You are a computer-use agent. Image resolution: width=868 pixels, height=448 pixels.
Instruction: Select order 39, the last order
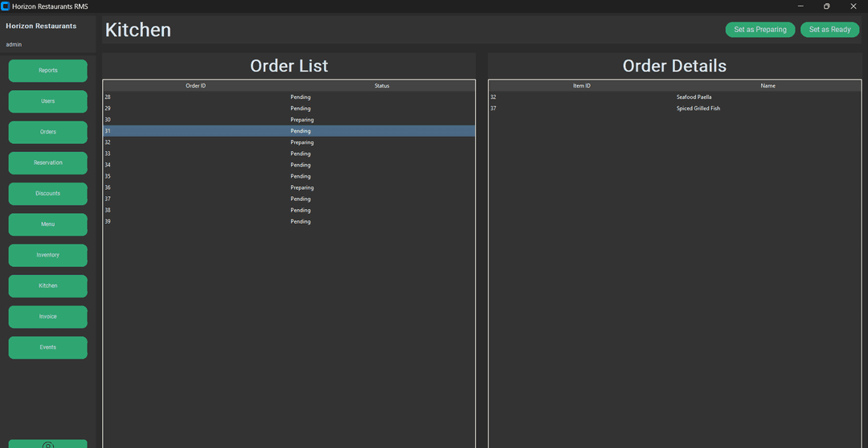tap(289, 221)
